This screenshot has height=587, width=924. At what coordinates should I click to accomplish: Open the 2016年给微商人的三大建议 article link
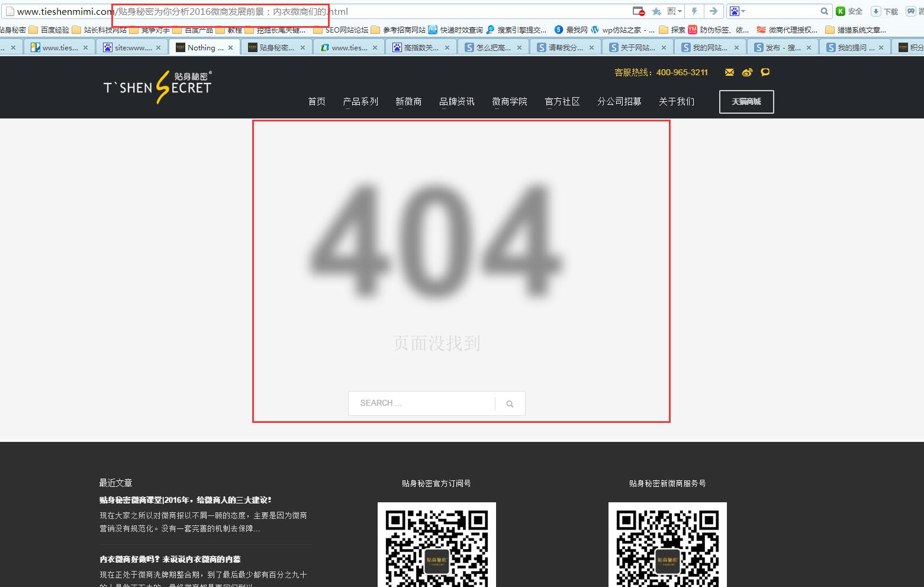pos(185,500)
